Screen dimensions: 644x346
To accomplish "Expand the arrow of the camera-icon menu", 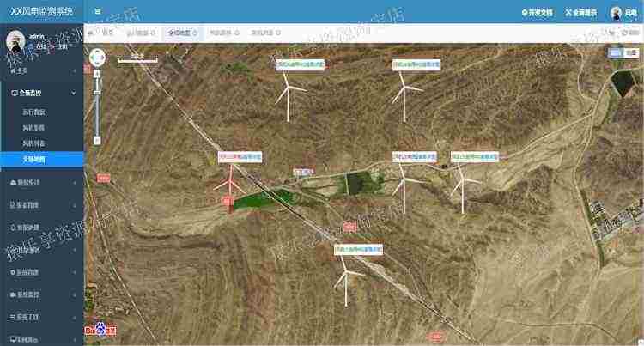I will pos(75,294).
